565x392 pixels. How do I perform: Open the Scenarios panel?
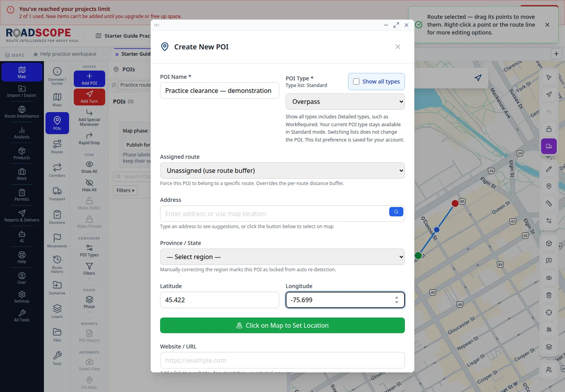[57, 288]
